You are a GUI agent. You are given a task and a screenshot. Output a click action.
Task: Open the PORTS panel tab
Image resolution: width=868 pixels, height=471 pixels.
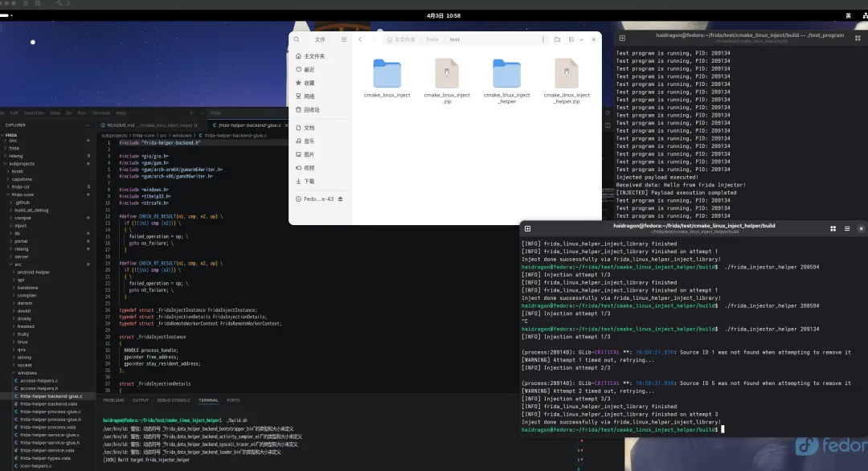coord(233,400)
